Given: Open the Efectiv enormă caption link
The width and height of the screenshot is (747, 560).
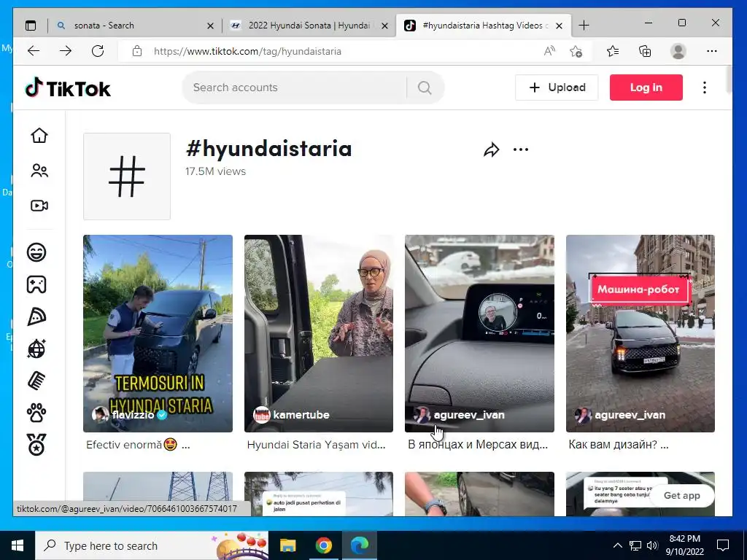Looking at the screenshot, I should coord(138,445).
